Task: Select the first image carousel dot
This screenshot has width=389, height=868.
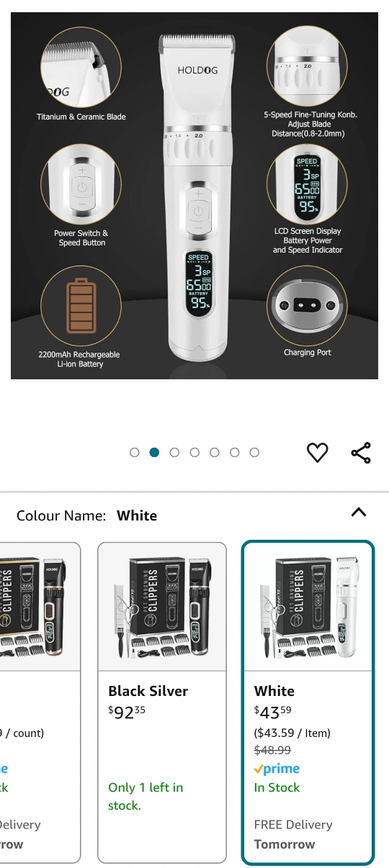Action: (x=134, y=452)
